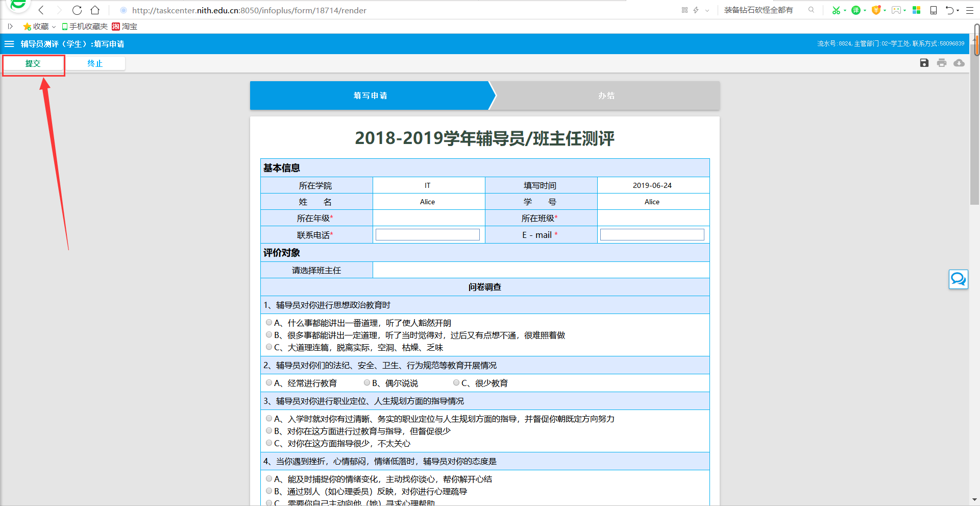Open the 所在年级 grade dropdown field
The height and width of the screenshot is (506, 980).
429,218
